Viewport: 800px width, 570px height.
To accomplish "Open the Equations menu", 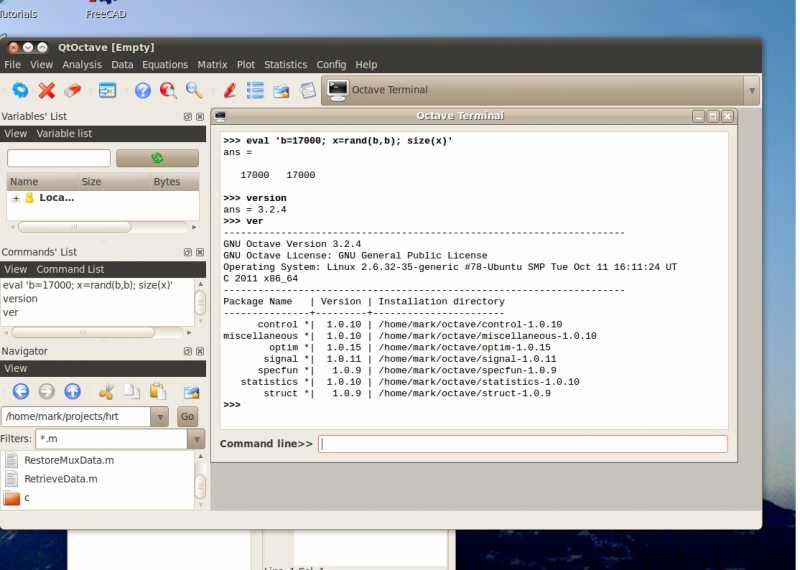I will [x=165, y=65].
